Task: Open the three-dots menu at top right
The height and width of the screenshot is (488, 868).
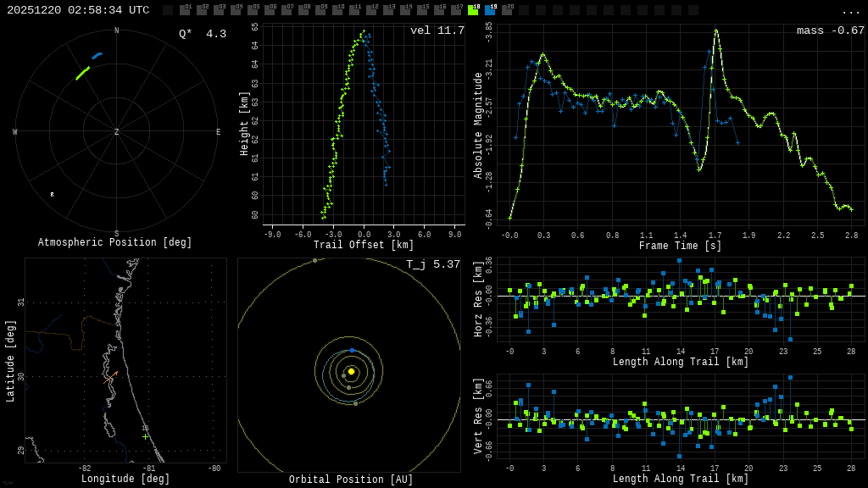Action: [850, 11]
